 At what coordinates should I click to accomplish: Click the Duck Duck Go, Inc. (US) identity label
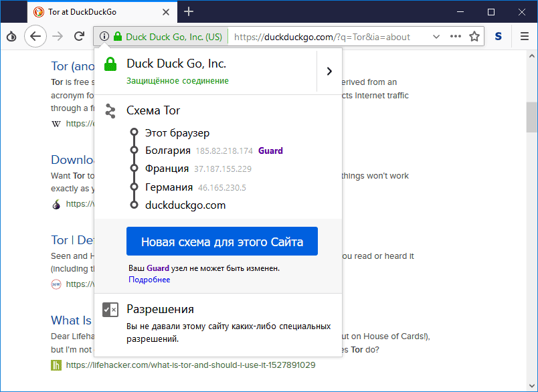174,36
